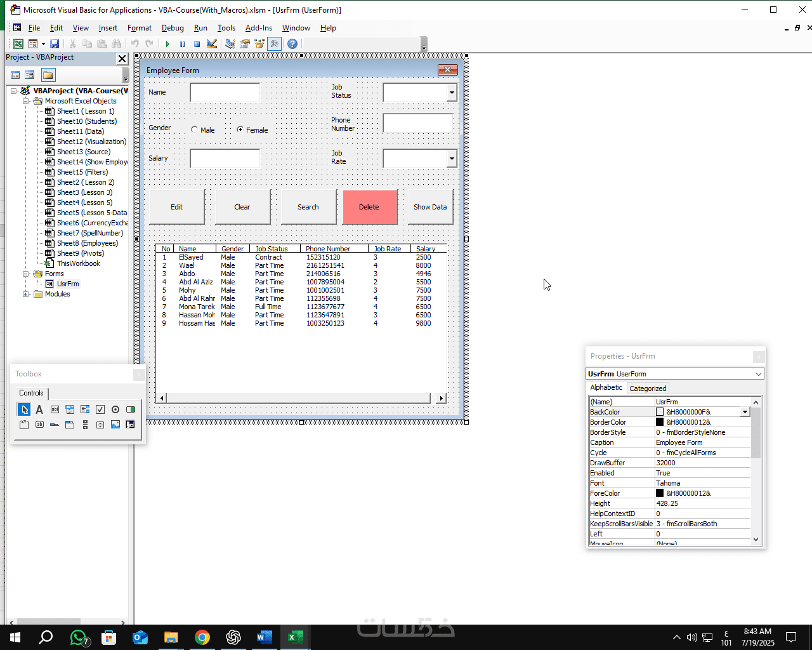Open Project Explorer from toolbar icon
This screenshot has width=812, height=650.
tap(230, 44)
